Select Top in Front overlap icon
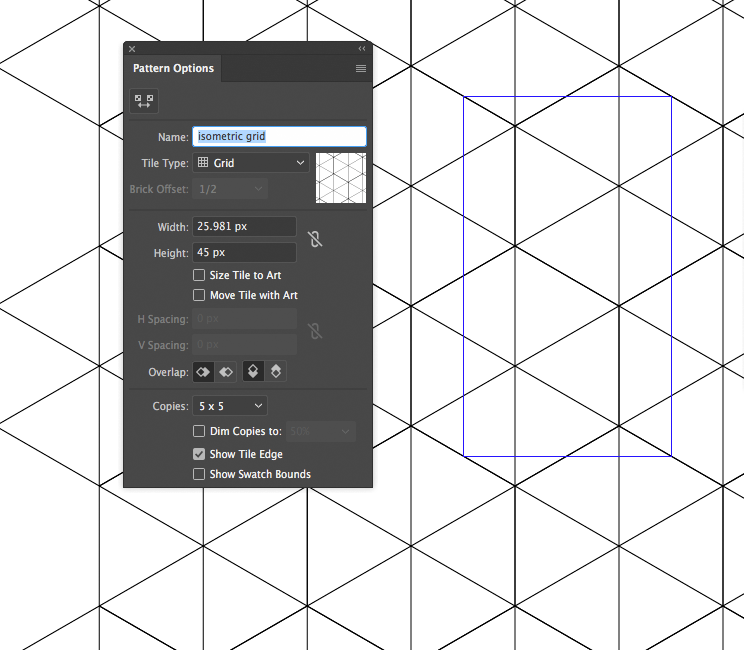The width and height of the screenshot is (744, 650). pyautogui.click(x=253, y=371)
